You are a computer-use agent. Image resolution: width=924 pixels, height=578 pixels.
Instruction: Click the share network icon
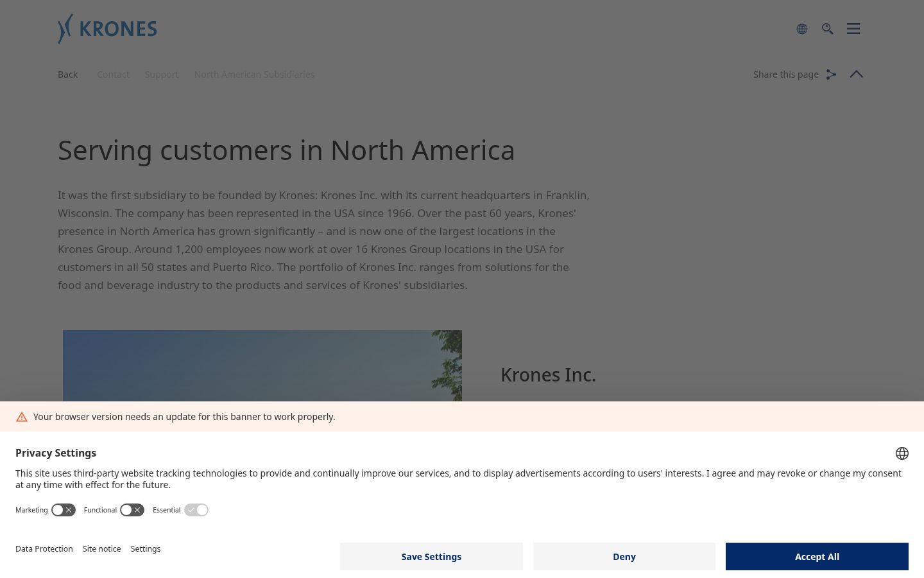831,74
